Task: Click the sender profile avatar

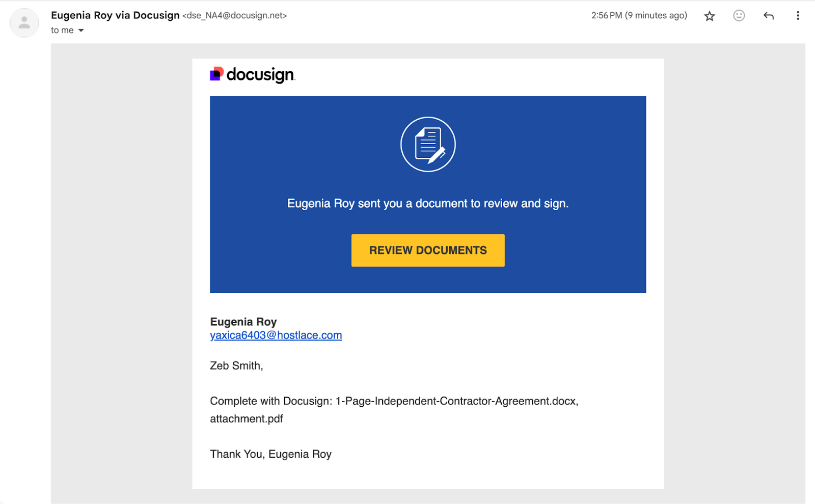Action: click(x=24, y=23)
